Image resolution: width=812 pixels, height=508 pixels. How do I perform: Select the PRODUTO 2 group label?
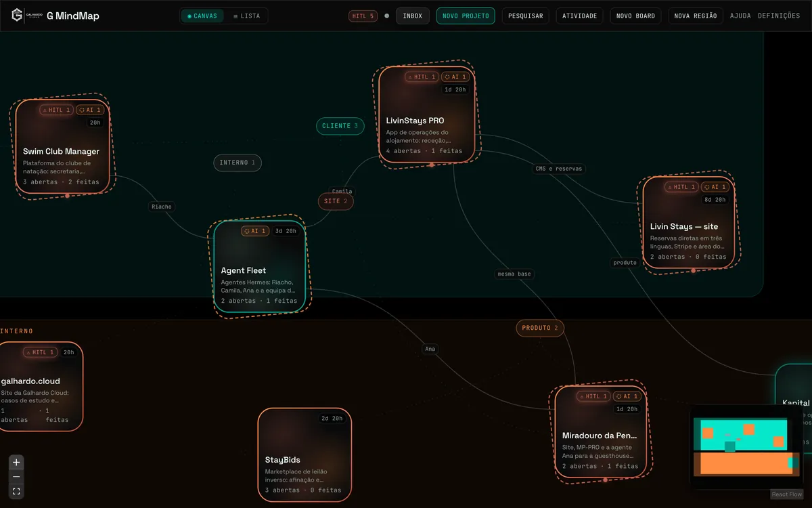click(540, 328)
